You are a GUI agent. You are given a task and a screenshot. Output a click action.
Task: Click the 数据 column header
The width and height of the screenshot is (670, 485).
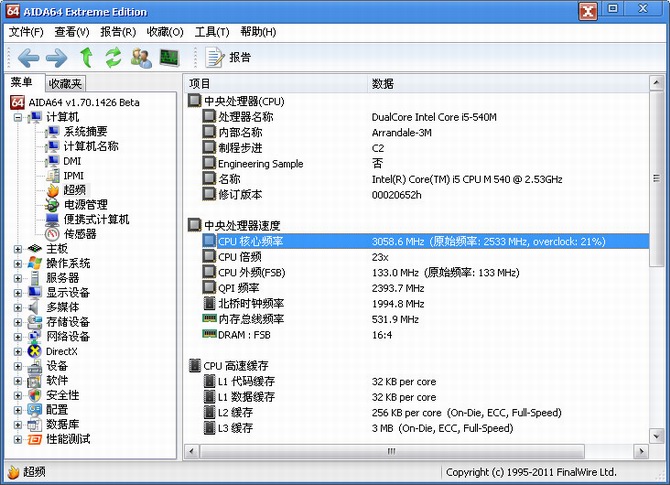coord(383,83)
